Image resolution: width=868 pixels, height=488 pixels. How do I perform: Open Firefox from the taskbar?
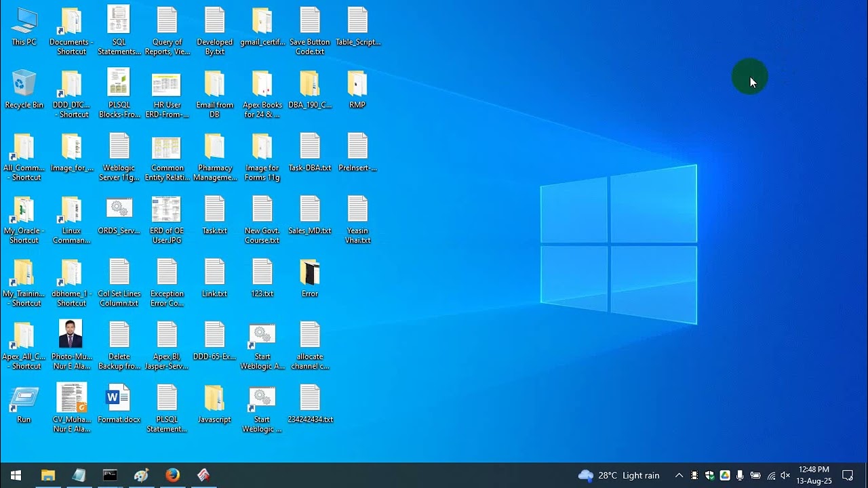tap(172, 475)
